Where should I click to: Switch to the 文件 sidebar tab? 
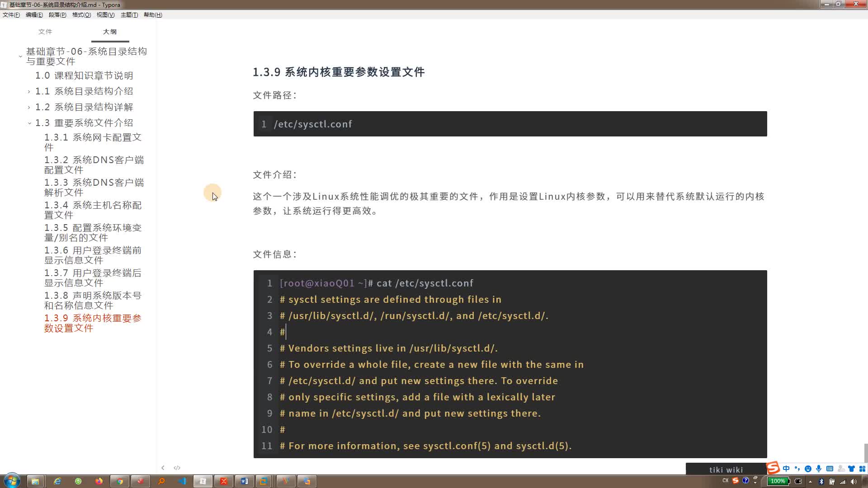pyautogui.click(x=45, y=32)
